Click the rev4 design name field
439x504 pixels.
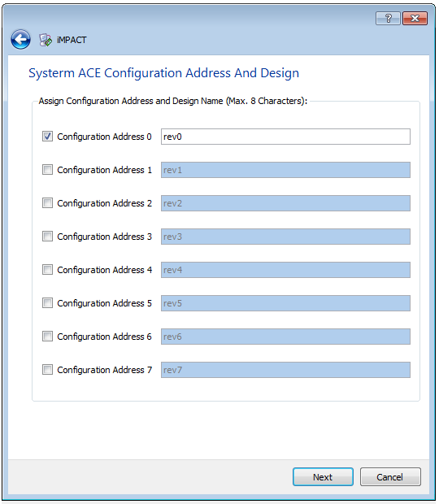285,270
